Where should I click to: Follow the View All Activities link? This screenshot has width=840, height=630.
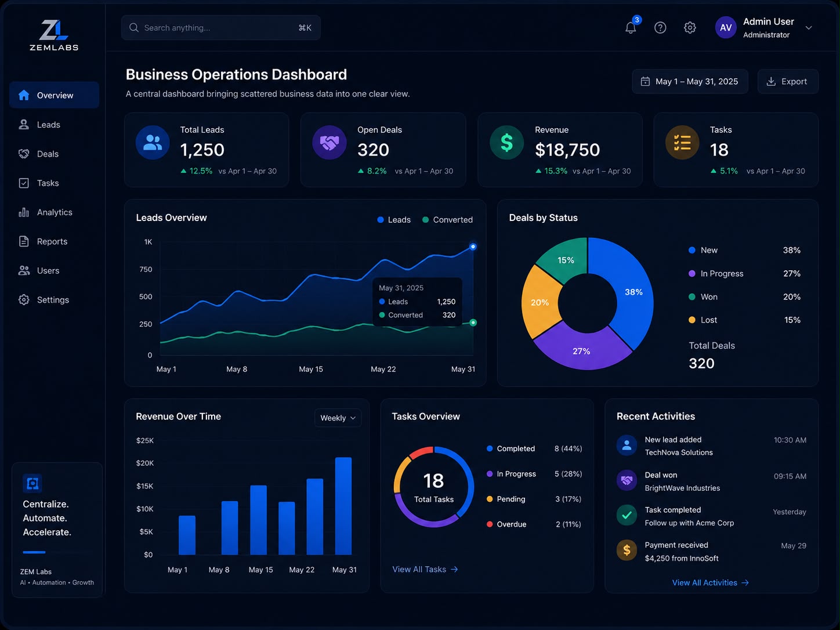[711, 582]
